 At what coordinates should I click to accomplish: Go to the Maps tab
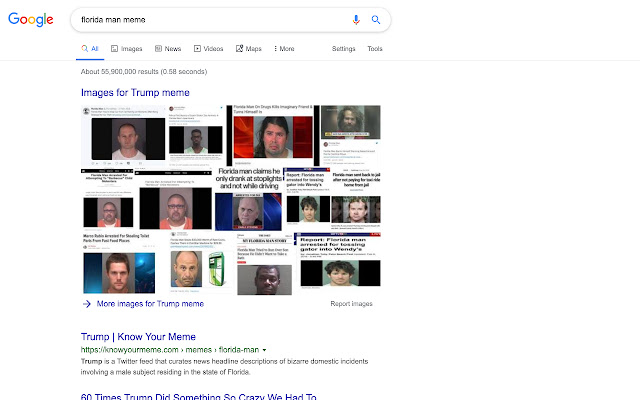coord(249,49)
